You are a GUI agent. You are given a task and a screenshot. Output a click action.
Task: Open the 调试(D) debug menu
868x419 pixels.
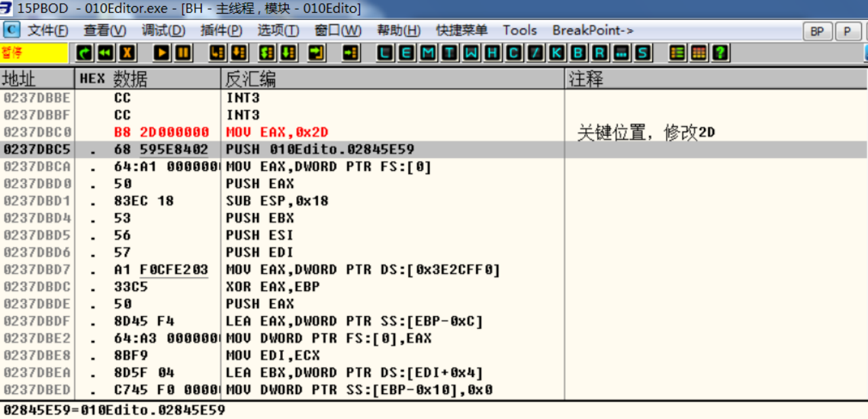(163, 31)
